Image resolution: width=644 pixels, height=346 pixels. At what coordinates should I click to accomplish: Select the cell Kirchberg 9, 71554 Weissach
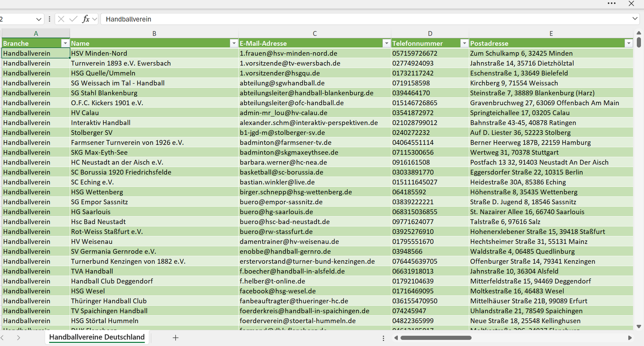pos(551,83)
